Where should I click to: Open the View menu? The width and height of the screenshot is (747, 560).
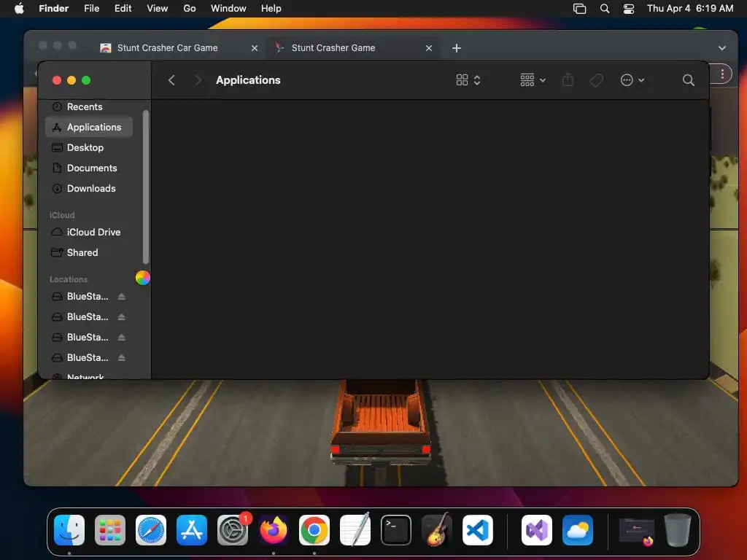[x=158, y=8]
